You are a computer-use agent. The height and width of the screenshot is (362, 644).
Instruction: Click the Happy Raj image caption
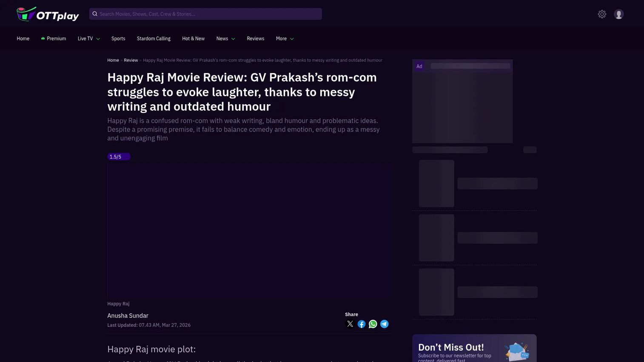pyautogui.click(x=118, y=304)
